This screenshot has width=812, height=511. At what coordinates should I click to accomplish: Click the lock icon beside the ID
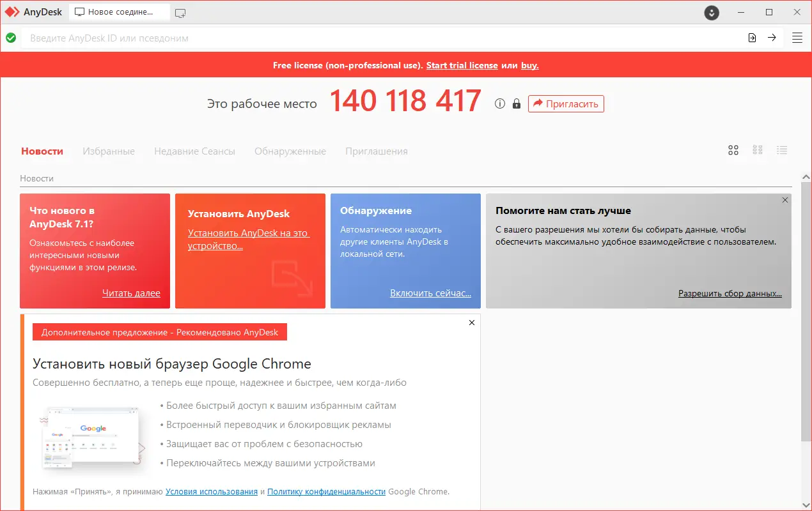517,103
